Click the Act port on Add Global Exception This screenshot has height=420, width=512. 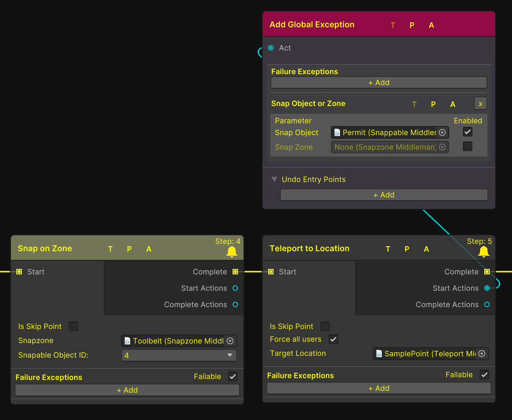pyautogui.click(x=271, y=48)
